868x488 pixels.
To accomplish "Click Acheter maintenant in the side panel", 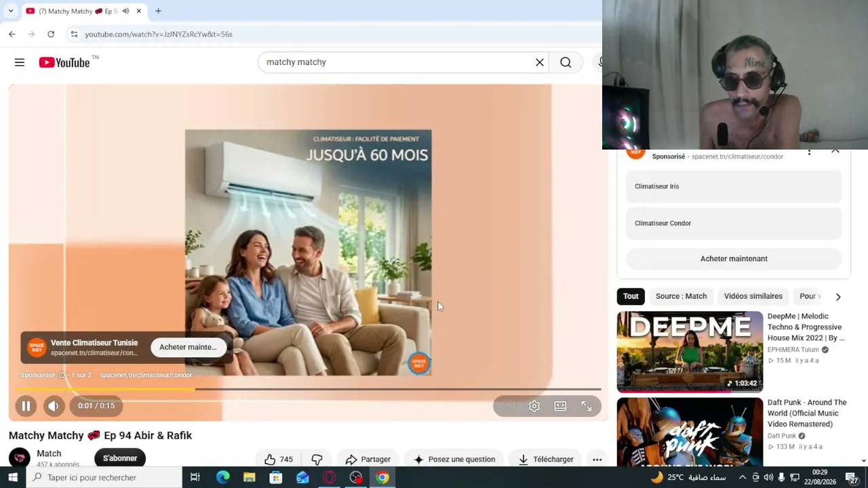I will [734, 258].
